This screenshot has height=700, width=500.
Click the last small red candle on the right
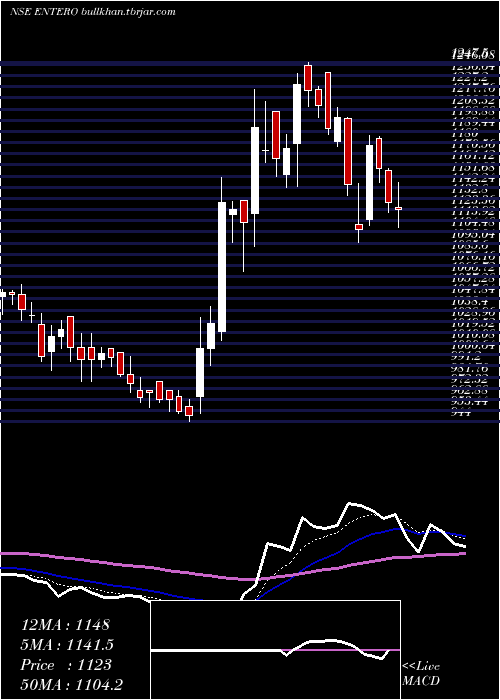click(x=399, y=208)
